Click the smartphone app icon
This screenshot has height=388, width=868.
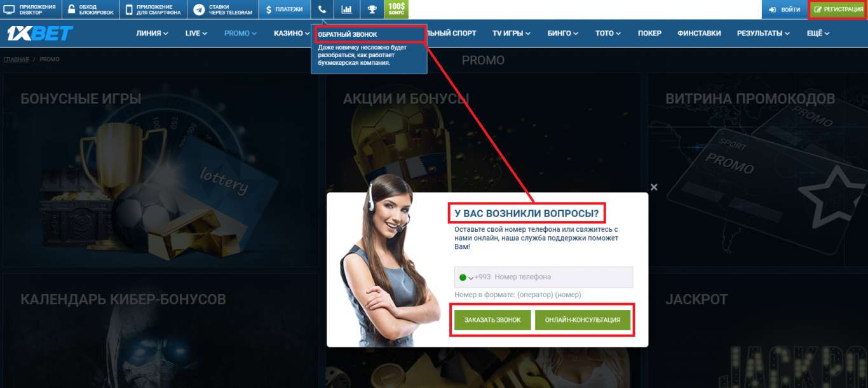coord(130,10)
